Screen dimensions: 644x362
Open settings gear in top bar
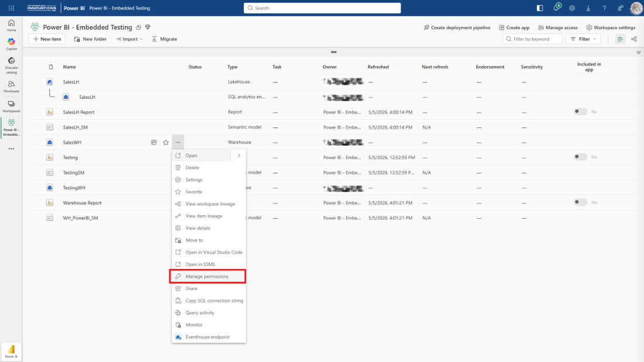pyautogui.click(x=572, y=8)
